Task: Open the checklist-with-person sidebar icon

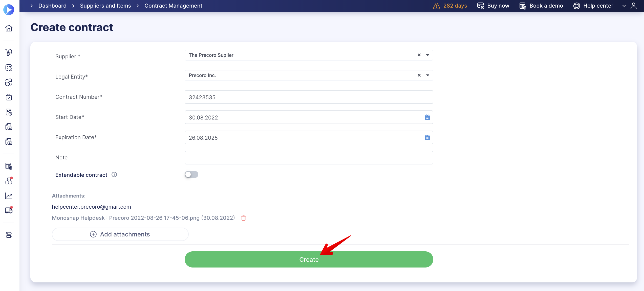Action: (x=9, y=67)
